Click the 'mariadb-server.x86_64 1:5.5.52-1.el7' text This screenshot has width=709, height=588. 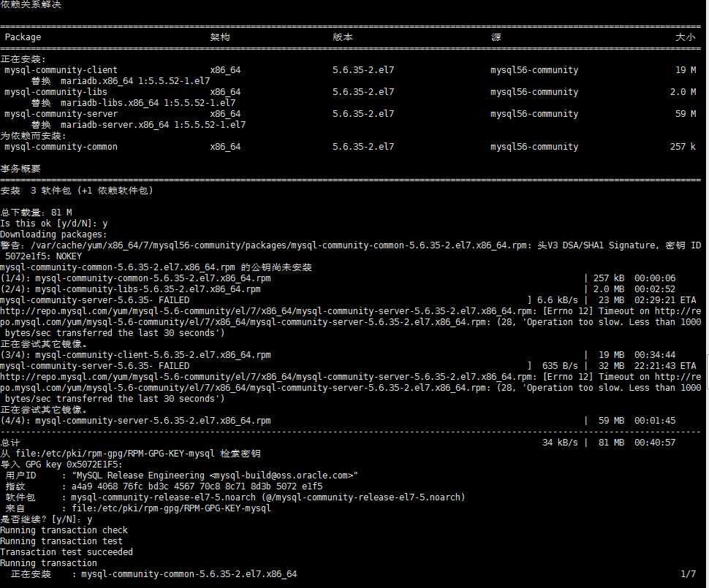153,125
